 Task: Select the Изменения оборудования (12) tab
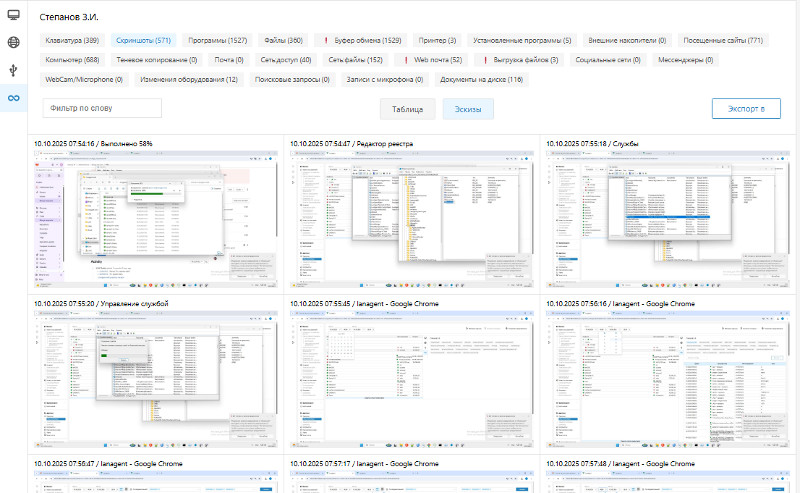pyautogui.click(x=189, y=79)
